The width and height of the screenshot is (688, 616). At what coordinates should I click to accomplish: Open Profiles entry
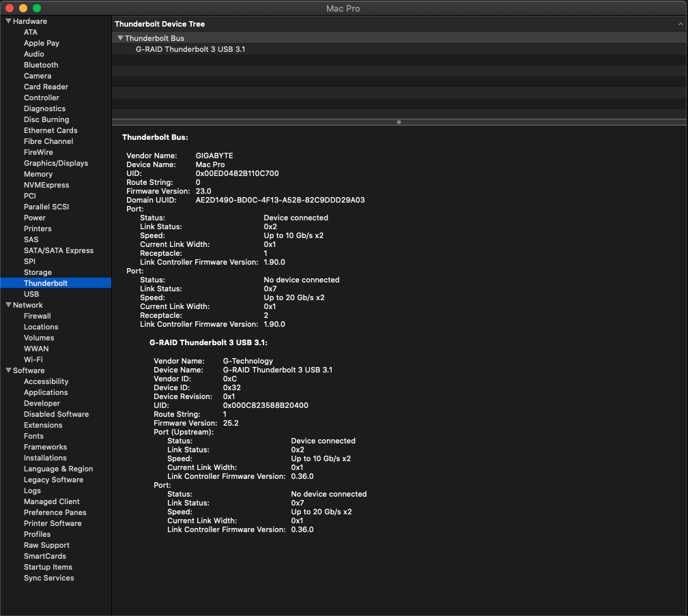(x=38, y=534)
